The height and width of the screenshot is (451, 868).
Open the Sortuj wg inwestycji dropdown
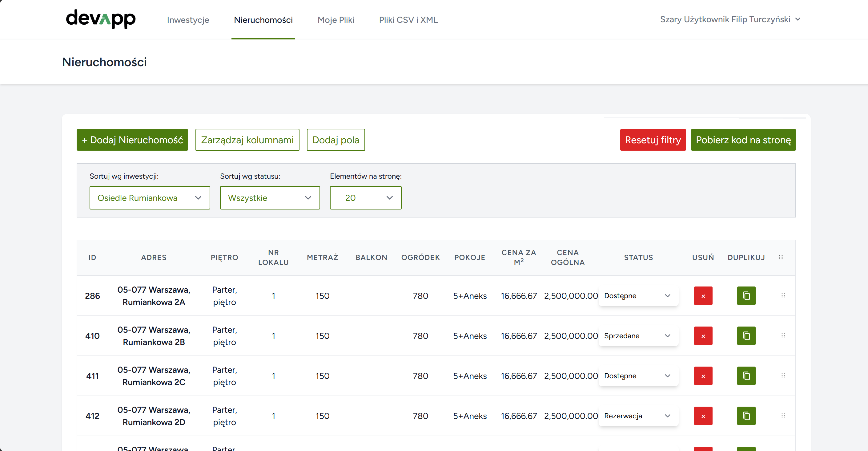(x=150, y=198)
